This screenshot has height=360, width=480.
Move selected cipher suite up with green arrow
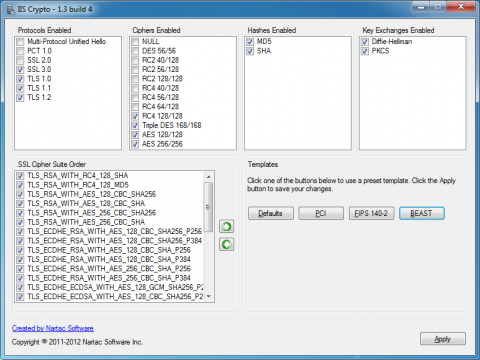226,227
